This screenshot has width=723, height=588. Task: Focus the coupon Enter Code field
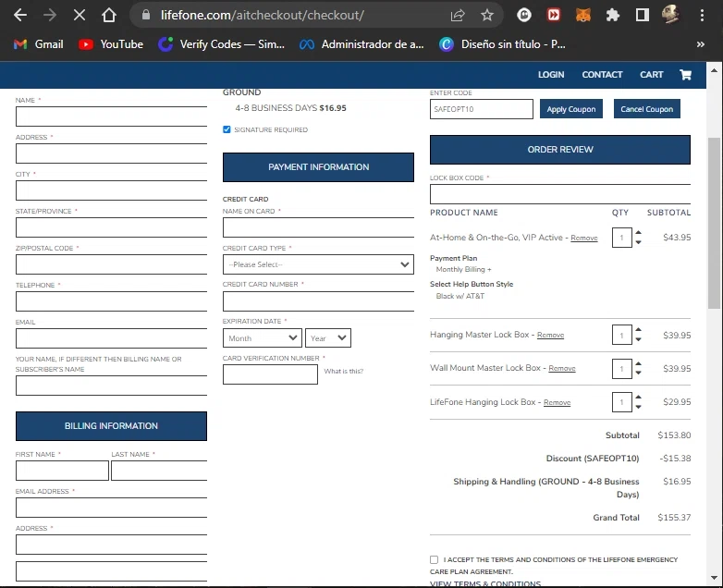pos(482,109)
